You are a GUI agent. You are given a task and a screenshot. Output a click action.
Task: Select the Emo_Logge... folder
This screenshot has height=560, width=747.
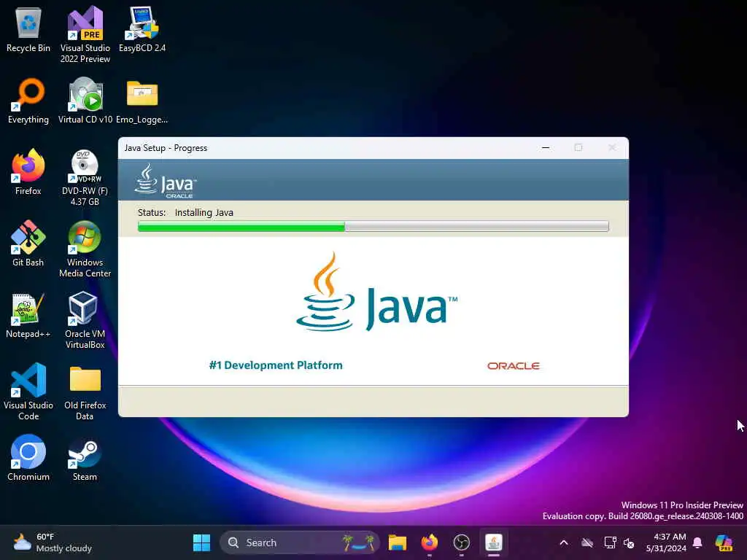pos(142,101)
